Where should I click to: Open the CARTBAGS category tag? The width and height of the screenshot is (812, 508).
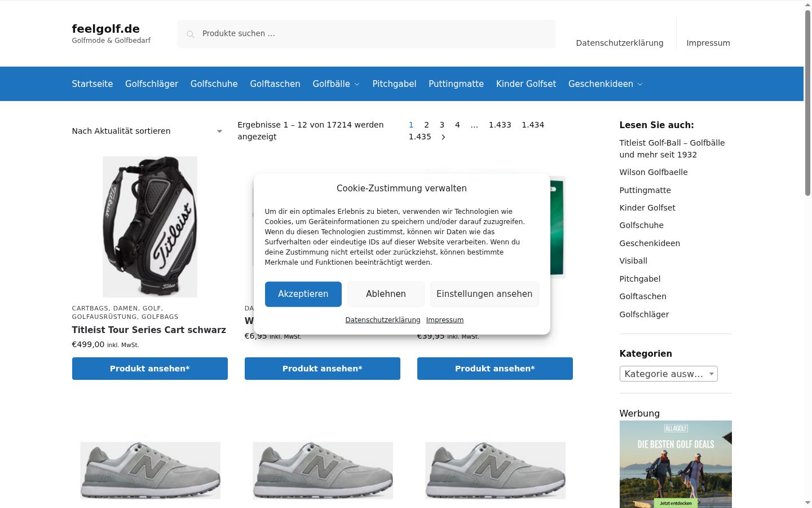pos(90,308)
